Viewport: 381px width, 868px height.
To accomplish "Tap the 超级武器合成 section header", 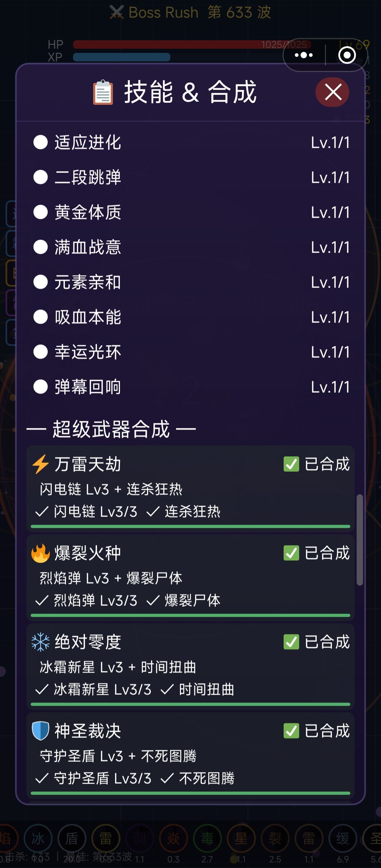I will click(111, 429).
